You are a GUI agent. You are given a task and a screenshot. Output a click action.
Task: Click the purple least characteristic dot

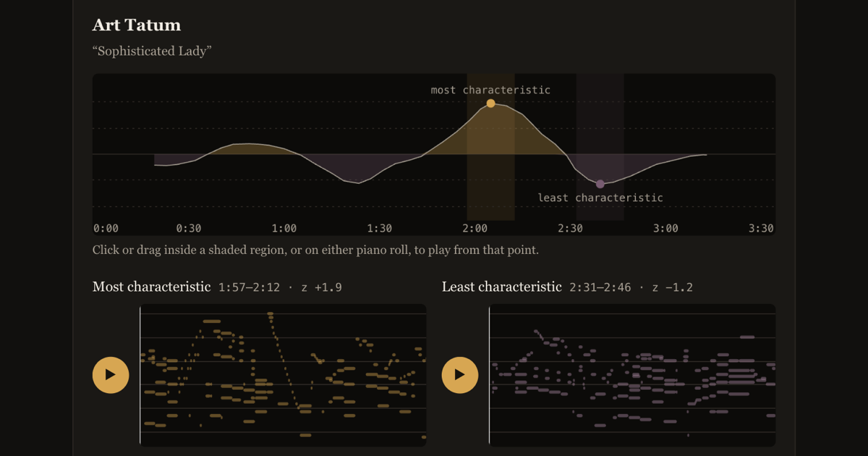pos(600,185)
